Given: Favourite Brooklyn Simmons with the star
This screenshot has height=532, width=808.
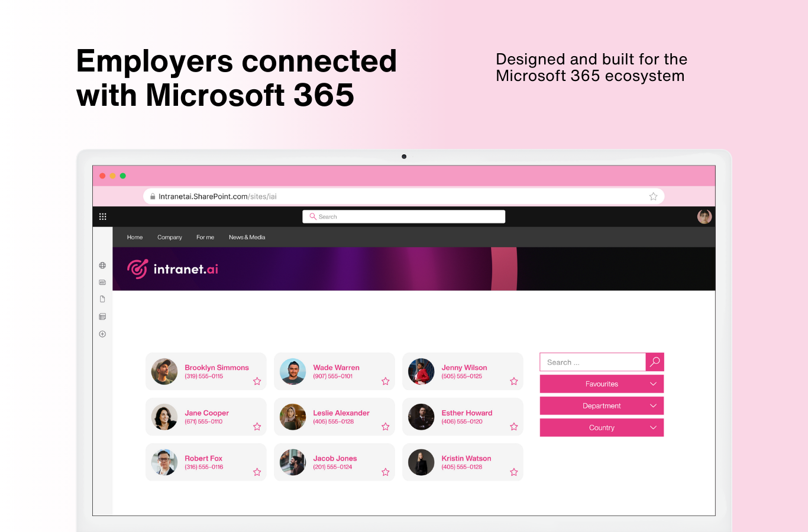Looking at the screenshot, I should point(257,381).
